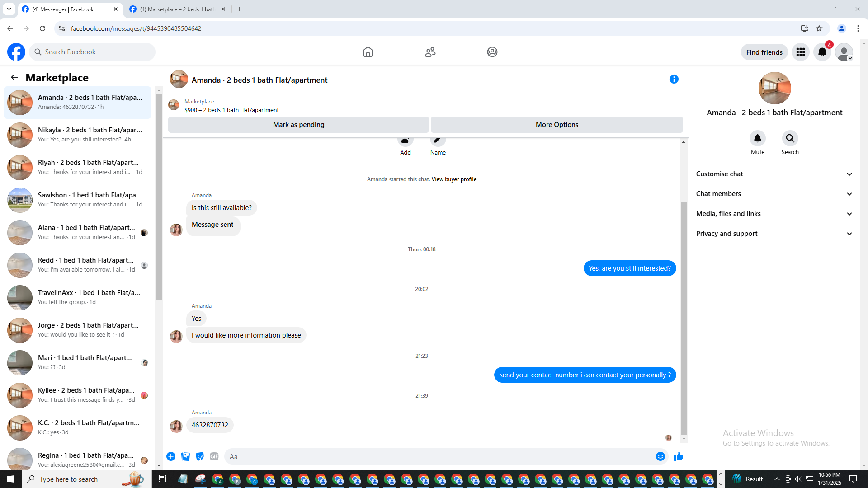The height and width of the screenshot is (488, 868).
Task: Expand the Privacy and support section
Action: coord(774,234)
